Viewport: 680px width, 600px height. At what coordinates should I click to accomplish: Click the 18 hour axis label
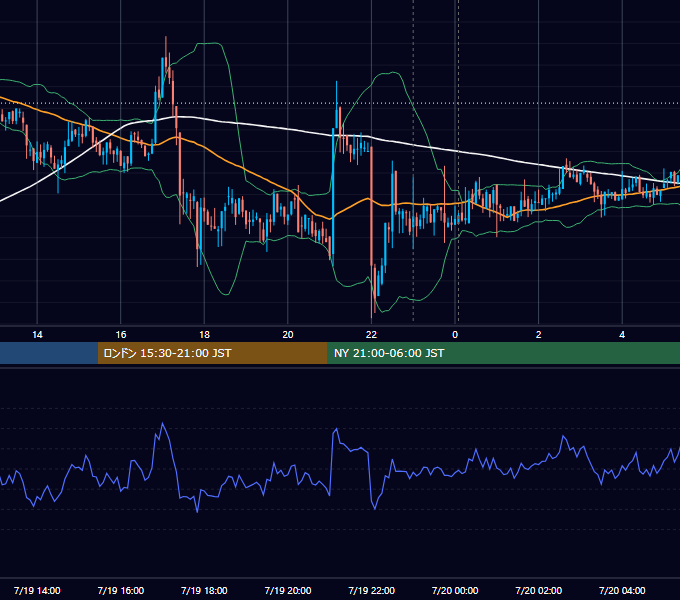tap(204, 335)
